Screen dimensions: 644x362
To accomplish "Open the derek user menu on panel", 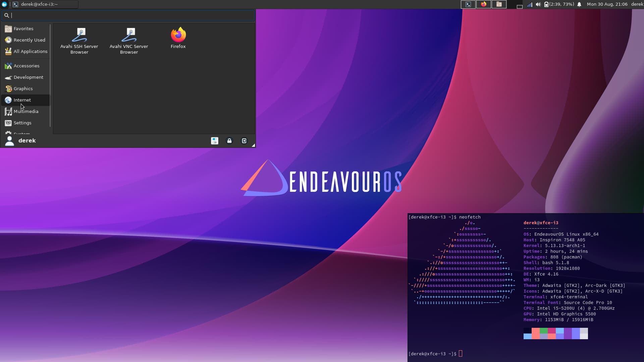I will click(x=637, y=4).
